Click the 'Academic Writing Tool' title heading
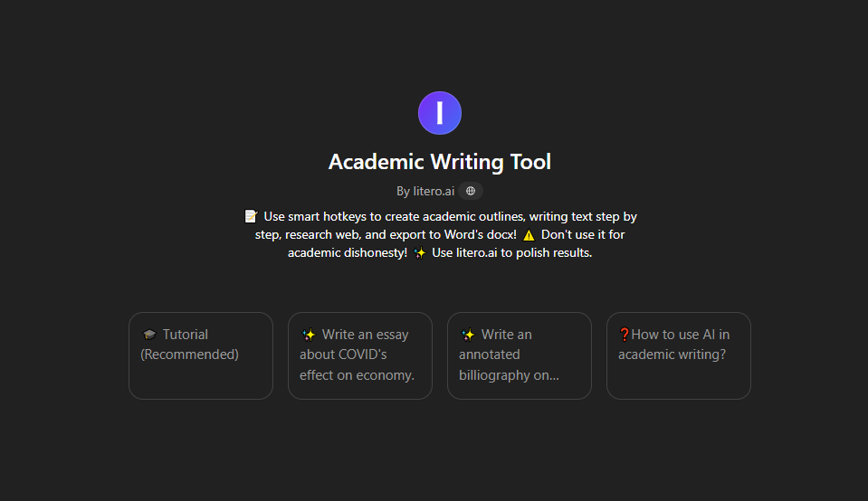Image resolution: width=868 pixels, height=501 pixels. tap(440, 162)
